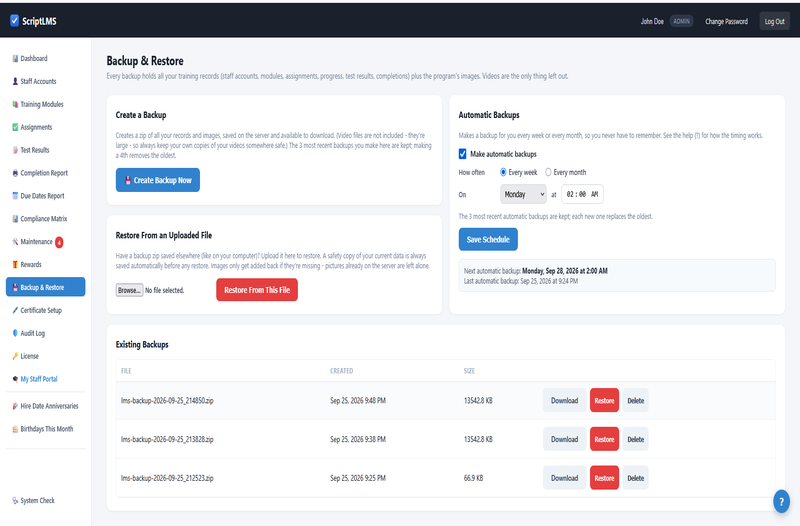The height and width of the screenshot is (526, 800).
Task: Click the John Doe user name
Action: coord(652,21)
